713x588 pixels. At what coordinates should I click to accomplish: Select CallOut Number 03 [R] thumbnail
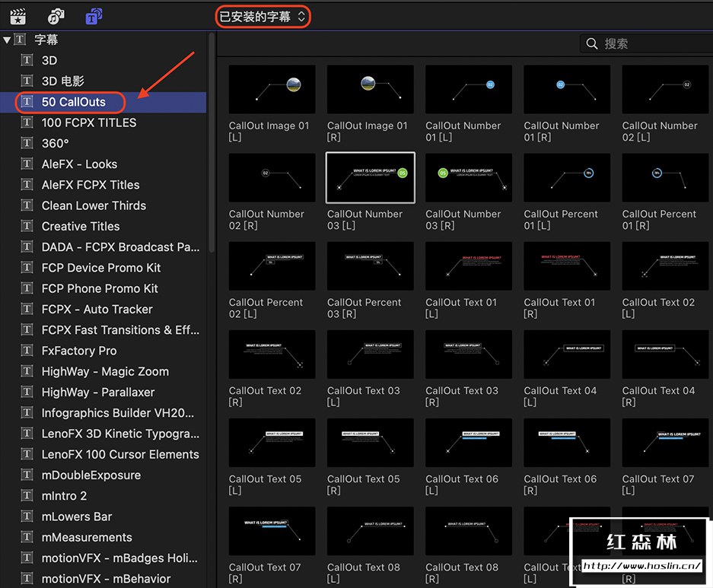[469, 177]
